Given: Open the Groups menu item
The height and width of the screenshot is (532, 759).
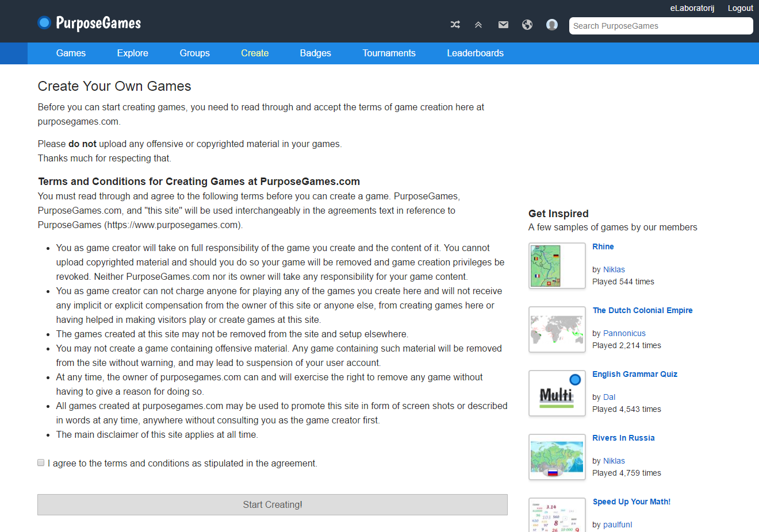Looking at the screenshot, I should tap(194, 53).
